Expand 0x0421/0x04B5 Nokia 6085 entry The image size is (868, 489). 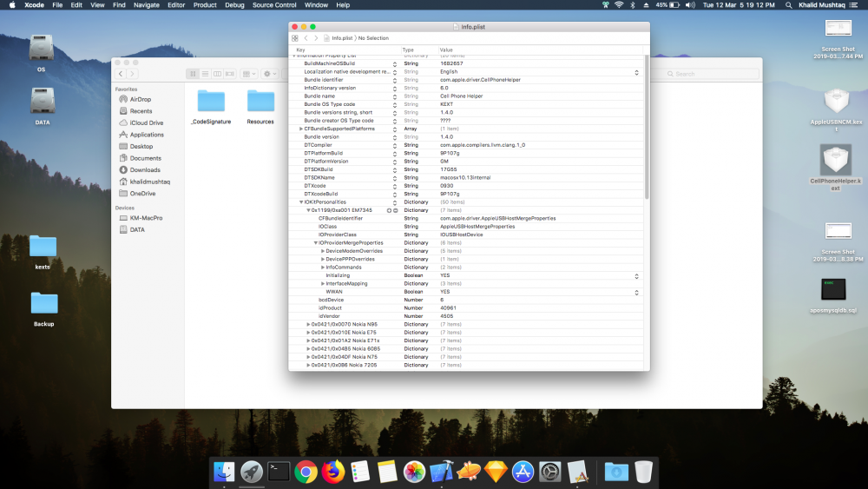(308, 349)
